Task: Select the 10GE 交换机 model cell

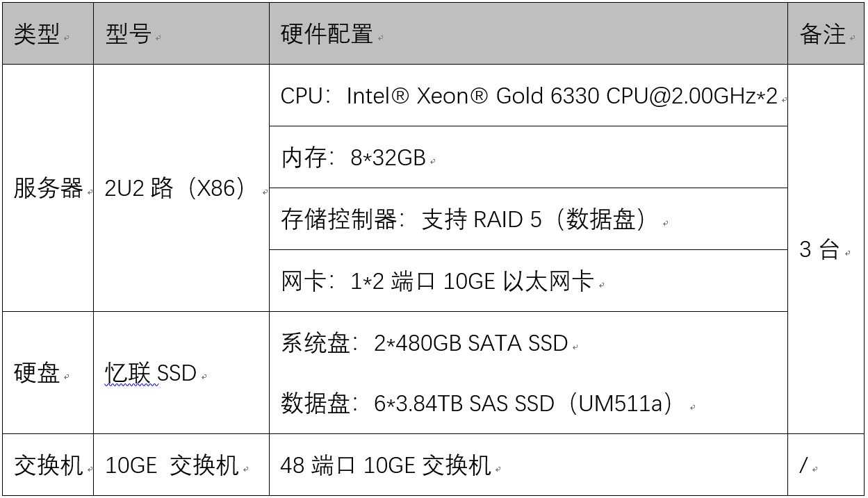Action: pyautogui.click(x=172, y=465)
